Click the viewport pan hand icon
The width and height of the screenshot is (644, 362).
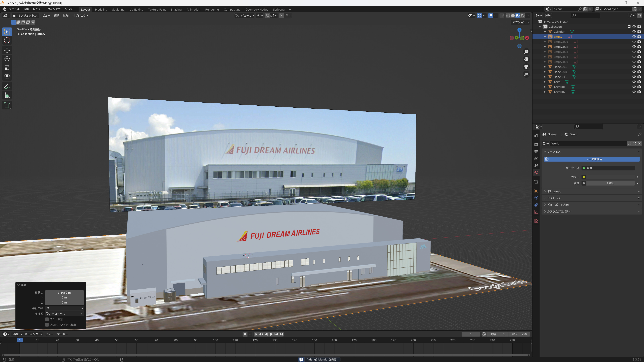[526, 59]
